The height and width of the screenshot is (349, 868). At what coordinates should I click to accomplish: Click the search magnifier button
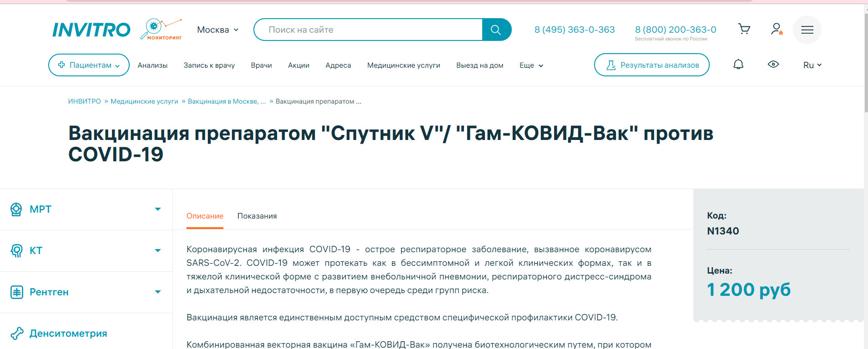click(496, 30)
